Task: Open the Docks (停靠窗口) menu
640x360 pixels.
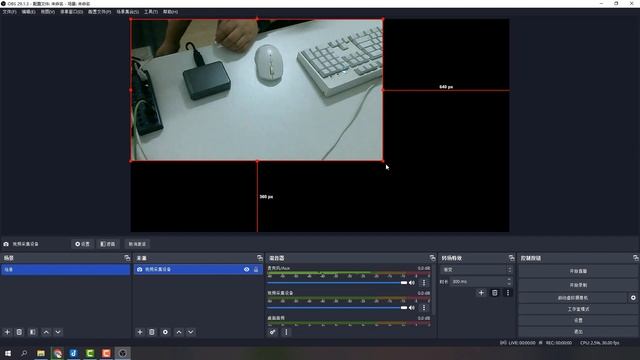Action: [71, 12]
